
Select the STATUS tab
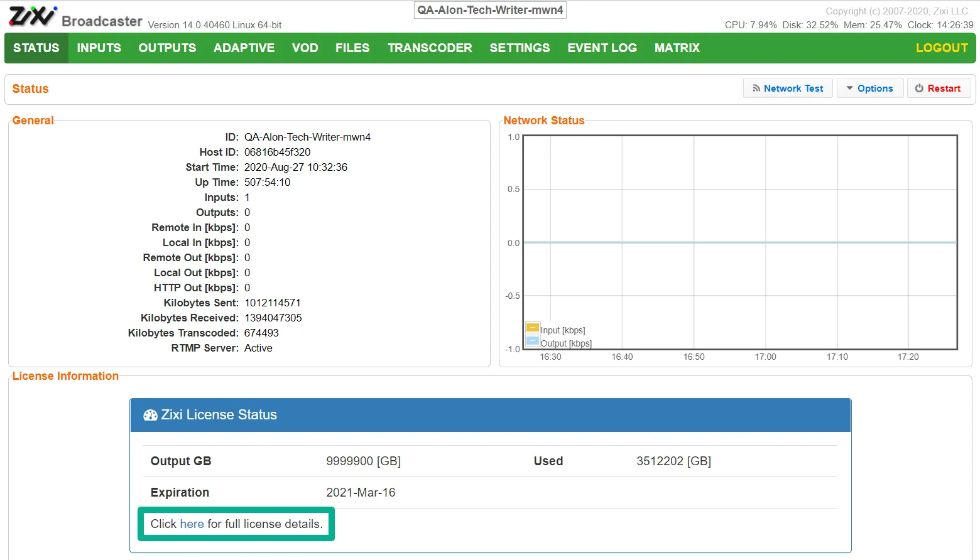pyautogui.click(x=36, y=48)
